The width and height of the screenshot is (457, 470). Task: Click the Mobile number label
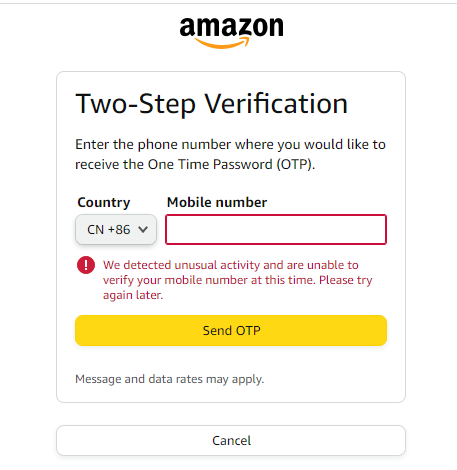pyautogui.click(x=217, y=202)
